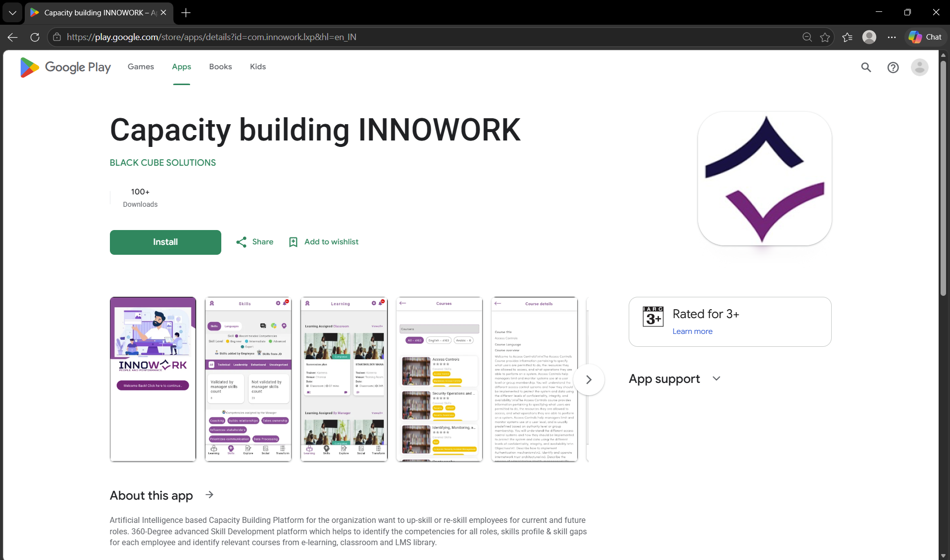Screen dimensions: 950x560
Task: Share this app
Action: 254,242
